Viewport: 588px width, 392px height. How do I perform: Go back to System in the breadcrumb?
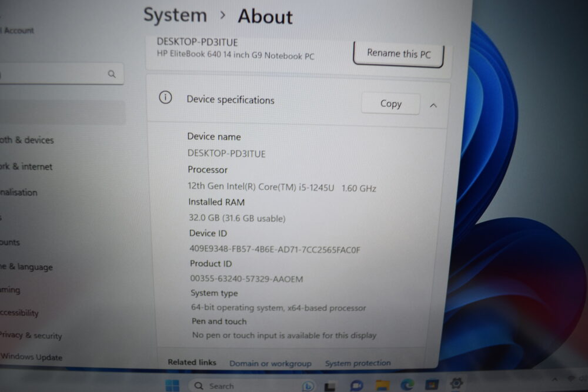tap(175, 15)
